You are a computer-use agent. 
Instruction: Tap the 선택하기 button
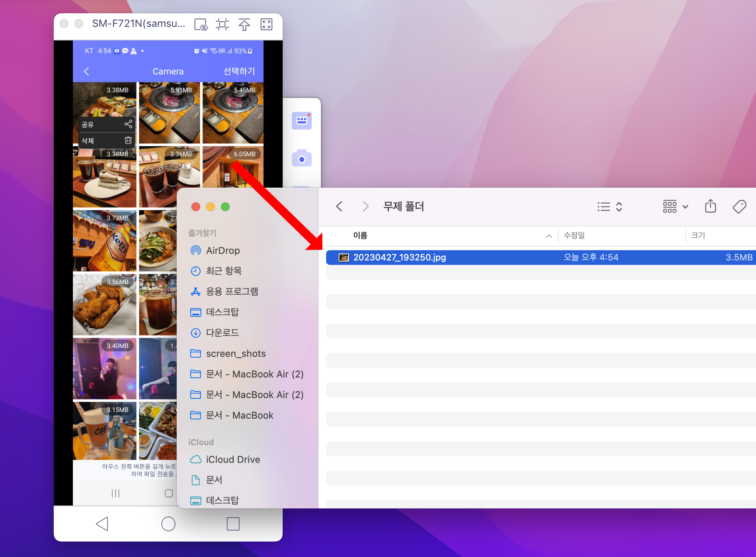(x=239, y=71)
